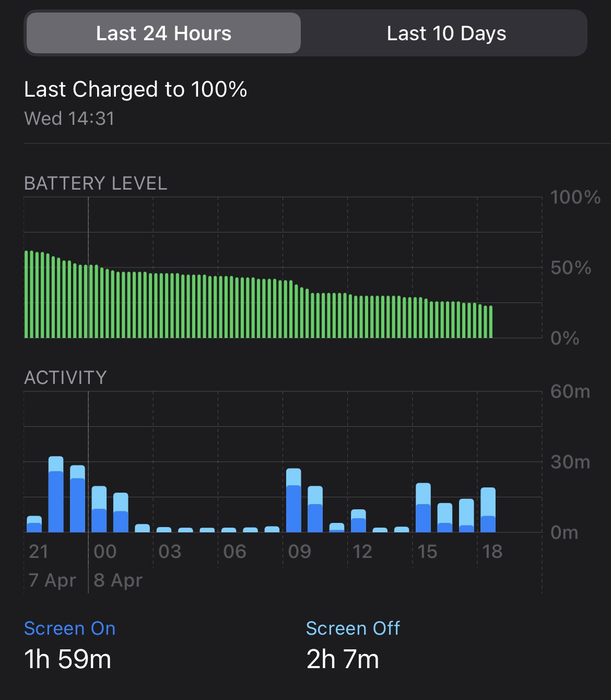Tap the midnight 00:00 activity bar
This screenshot has width=611, height=700.
coord(99,509)
